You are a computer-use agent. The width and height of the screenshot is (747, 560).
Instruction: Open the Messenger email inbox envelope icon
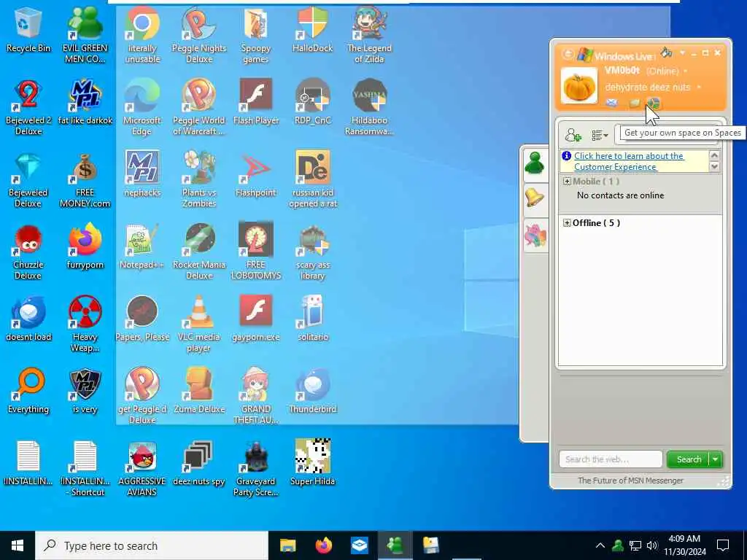pos(612,103)
